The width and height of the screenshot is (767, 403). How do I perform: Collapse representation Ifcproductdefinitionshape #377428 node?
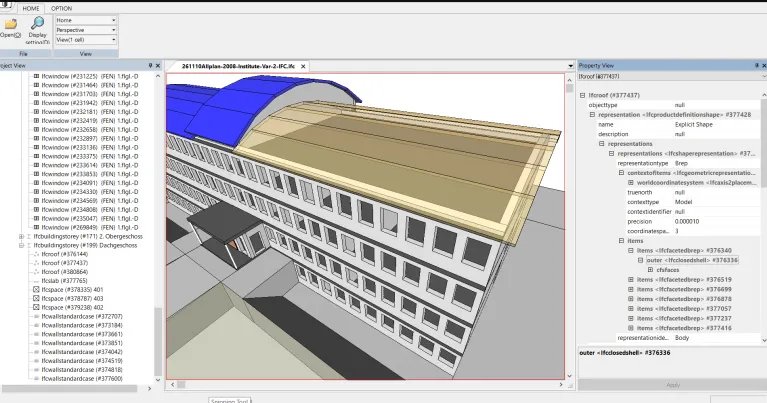(x=592, y=115)
